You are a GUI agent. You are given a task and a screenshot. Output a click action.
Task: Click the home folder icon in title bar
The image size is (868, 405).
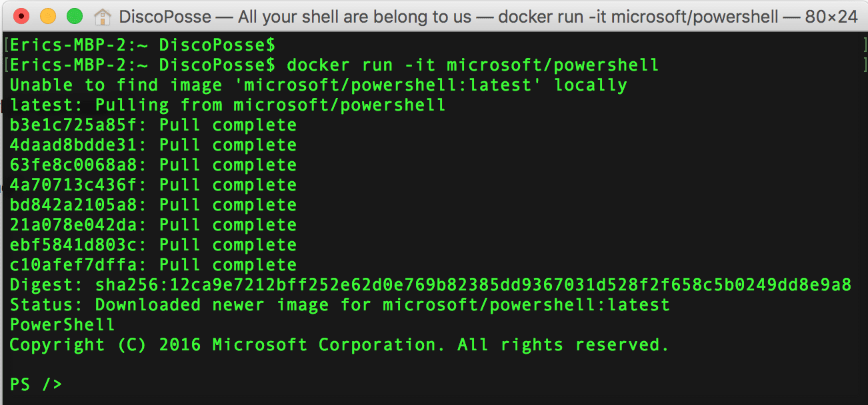point(102,16)
